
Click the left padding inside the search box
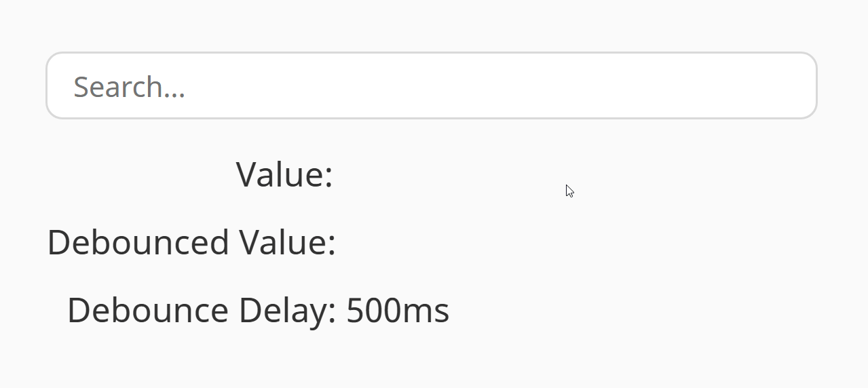click(x=60, y=86)
